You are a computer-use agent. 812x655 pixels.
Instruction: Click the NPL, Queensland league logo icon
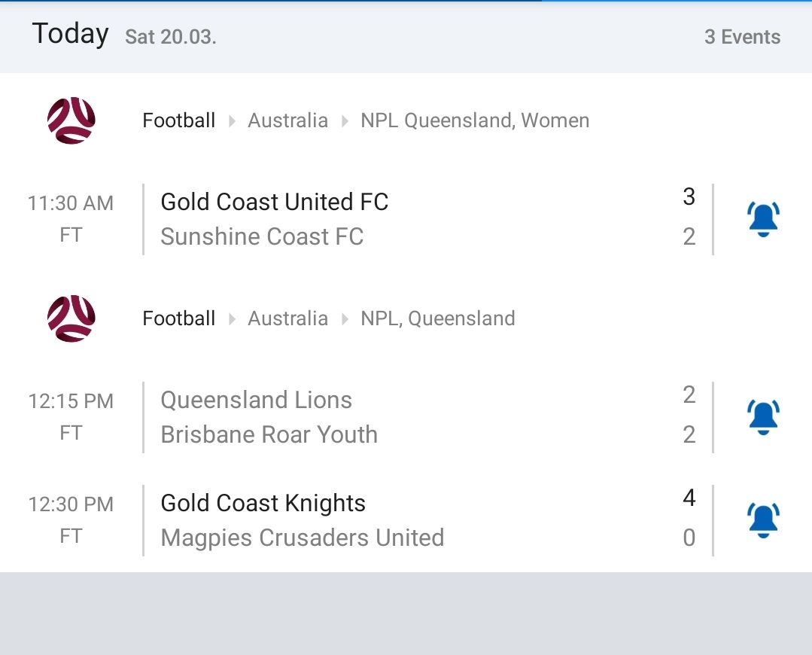point(71,318)
